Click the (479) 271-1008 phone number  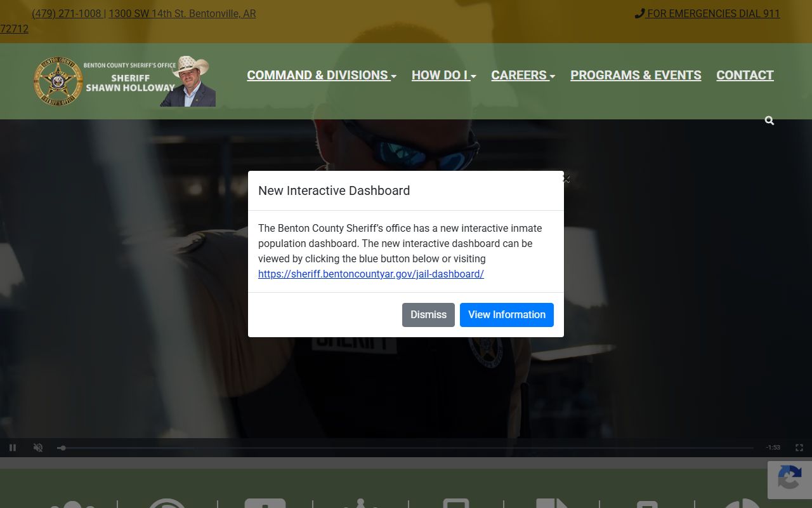(67, 13)
